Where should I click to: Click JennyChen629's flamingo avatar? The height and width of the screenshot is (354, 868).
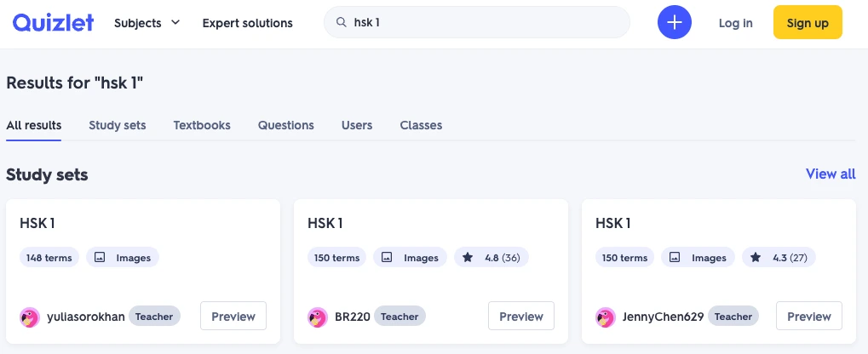(605, 317)
